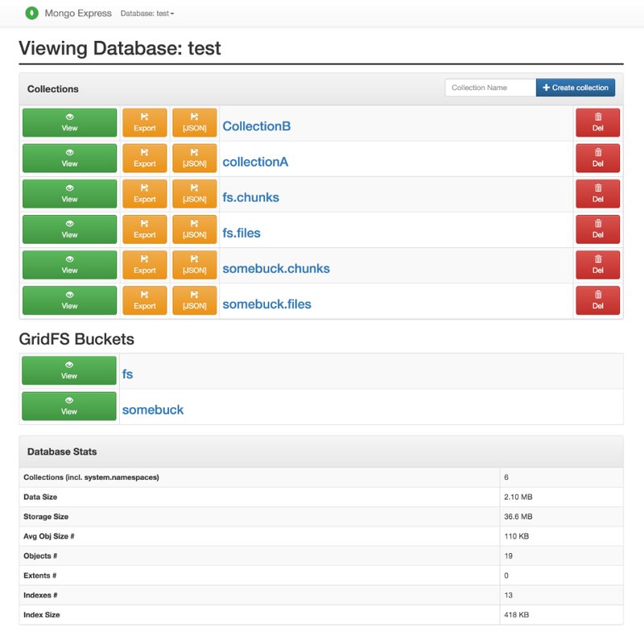
Task: Delete the collectionA collection
Action: pyautogui.click(x=597, y=159)
